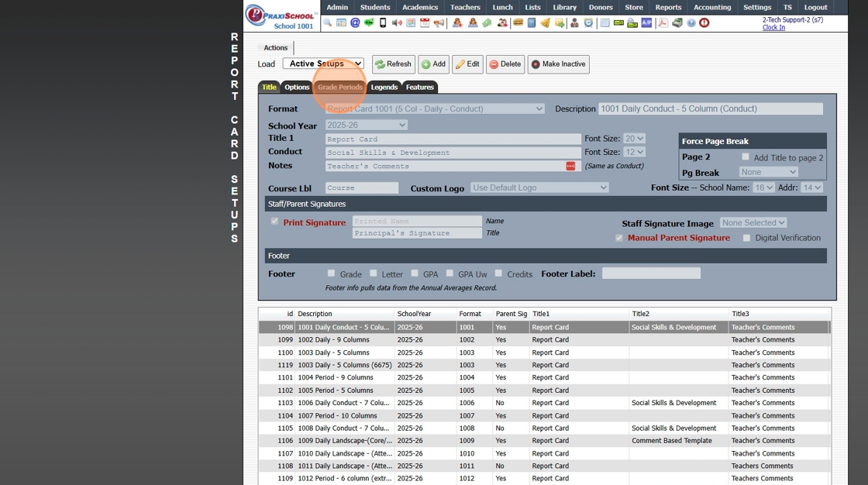Click the red ellipsis icon in Notes field
The image size is (868, 485).
click(x=570, y=166)
